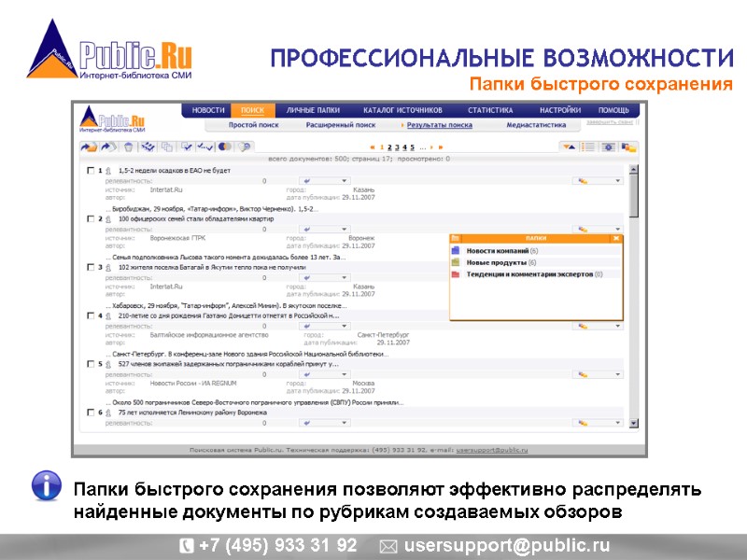This screenshot has width=747, height=560.
Task: Open the Новости menu tab
Action: (208, 110)
